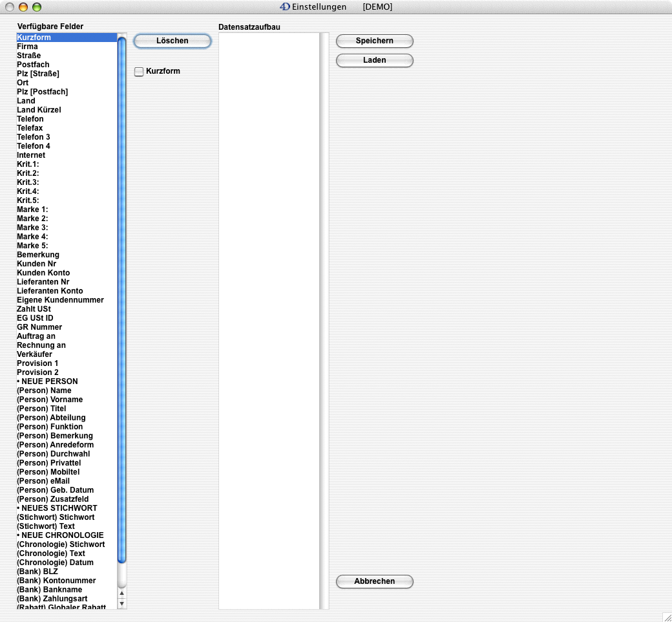672x622 pixels.
Task: Select Firma in available fields
Action: click(28, 47)
